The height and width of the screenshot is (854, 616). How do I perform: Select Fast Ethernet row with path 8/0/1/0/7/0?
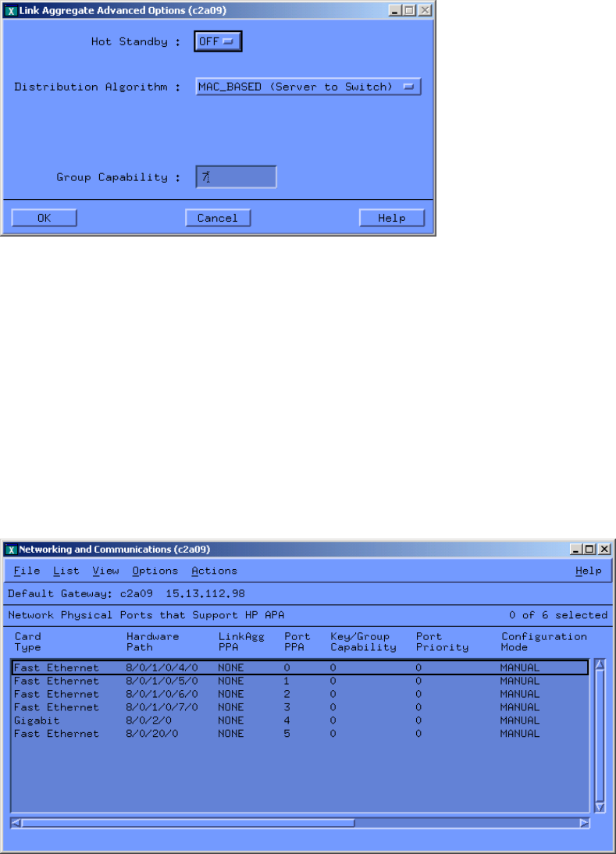click(300, 707)
